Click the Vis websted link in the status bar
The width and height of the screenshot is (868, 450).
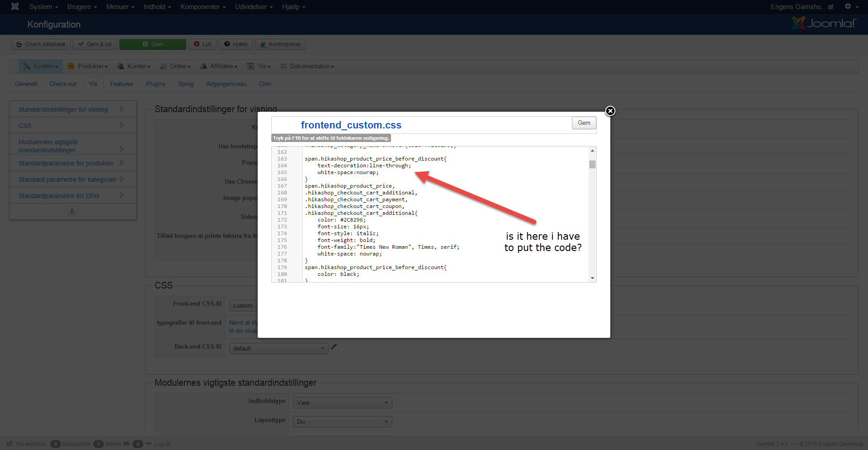pyautogui.click(x=26, y=444)
